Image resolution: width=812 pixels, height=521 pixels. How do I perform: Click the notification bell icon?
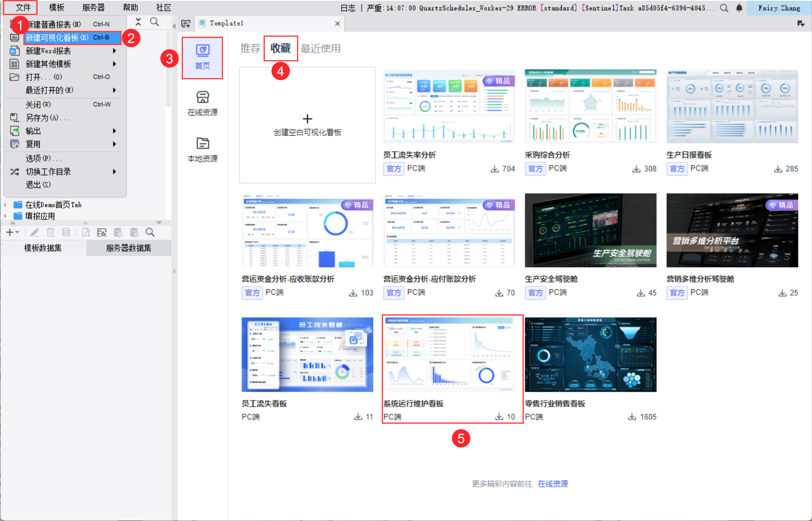click(x=739, y=8)
